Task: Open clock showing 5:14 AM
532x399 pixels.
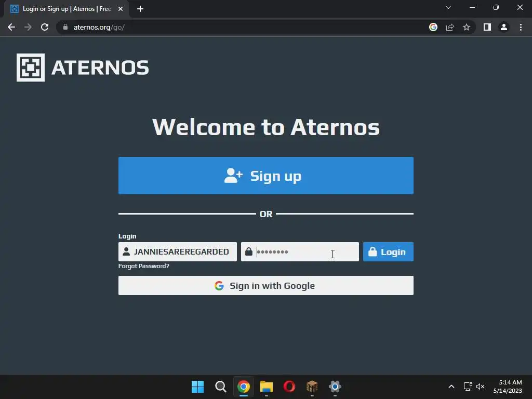Action: click(508, 387)
